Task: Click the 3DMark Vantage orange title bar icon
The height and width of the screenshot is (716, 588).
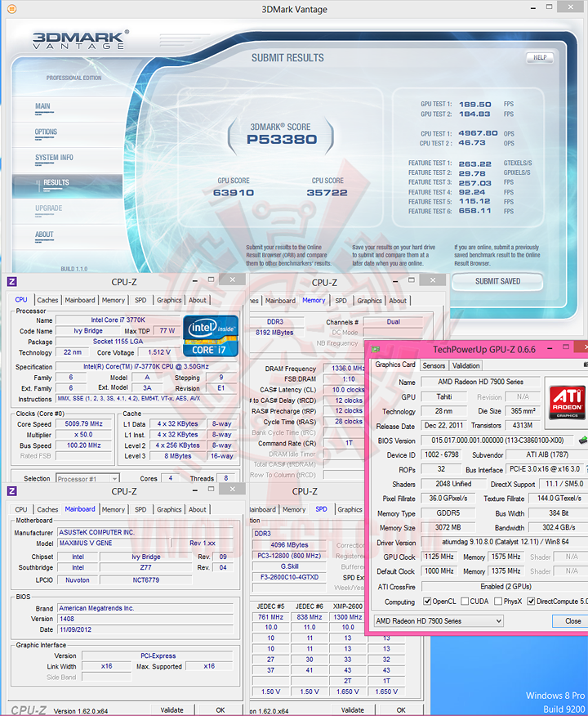Action: click(12, 9)
